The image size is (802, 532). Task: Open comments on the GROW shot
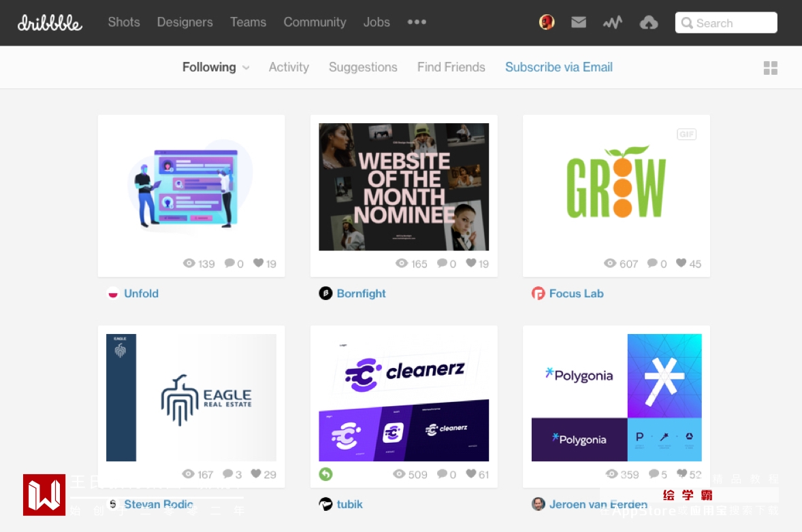652,263
